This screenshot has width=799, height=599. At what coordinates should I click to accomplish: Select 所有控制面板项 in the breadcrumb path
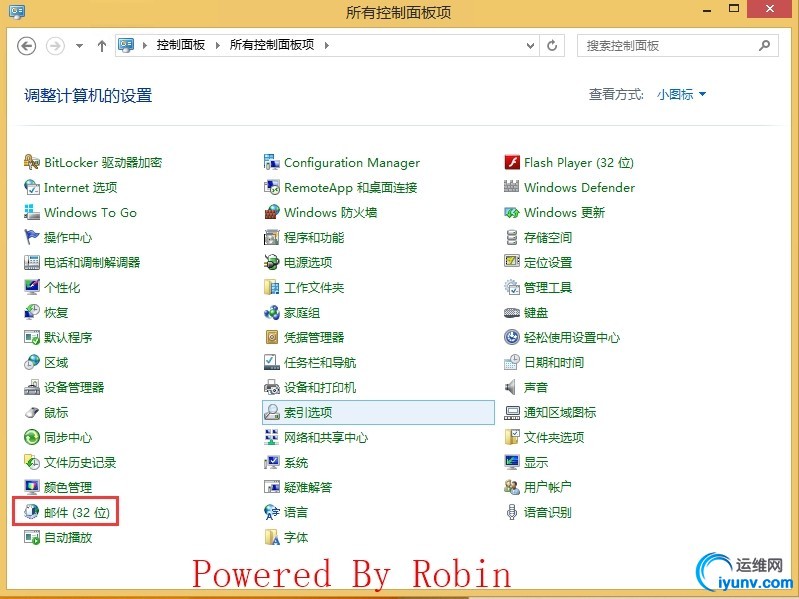click(x=272, y=45)
